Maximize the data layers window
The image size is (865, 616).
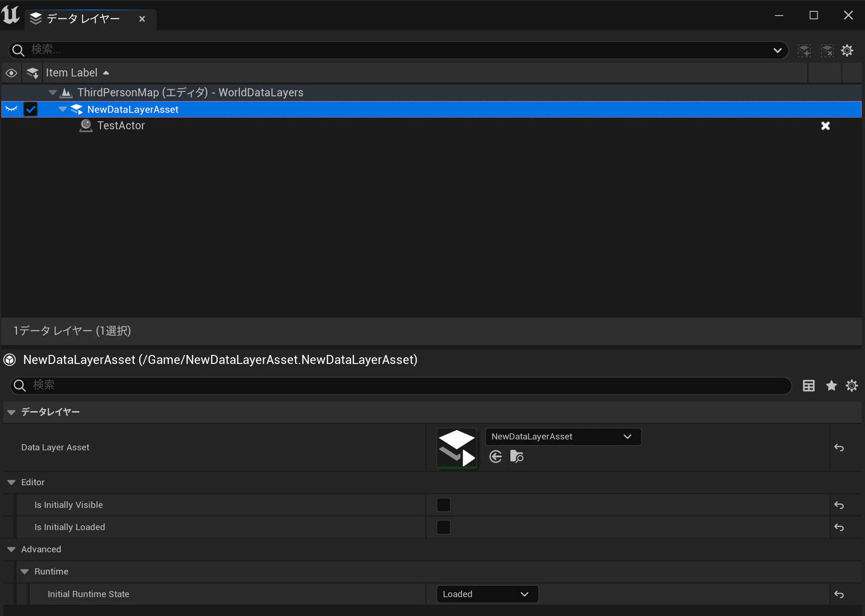coord(814,15)
